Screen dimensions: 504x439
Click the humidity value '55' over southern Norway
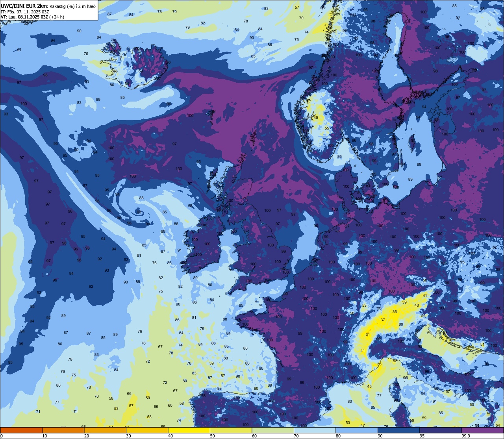[x=327, y=128]
